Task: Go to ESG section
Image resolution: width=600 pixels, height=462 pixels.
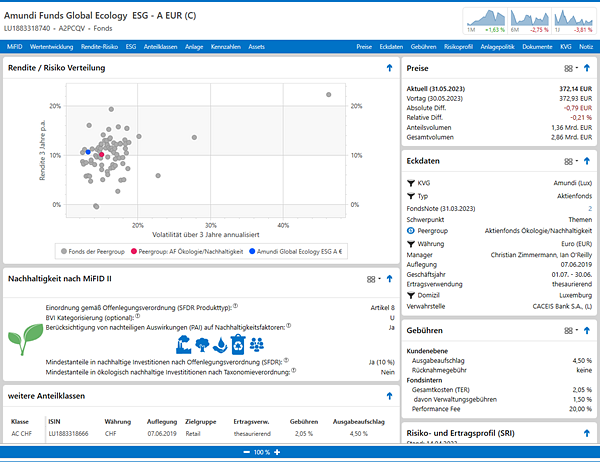Action: click(131, 47)
